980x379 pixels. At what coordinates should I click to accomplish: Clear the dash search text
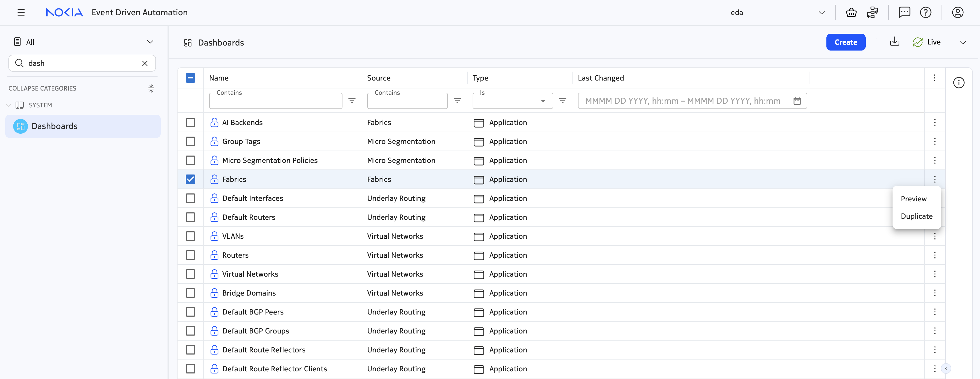point(145,63)
